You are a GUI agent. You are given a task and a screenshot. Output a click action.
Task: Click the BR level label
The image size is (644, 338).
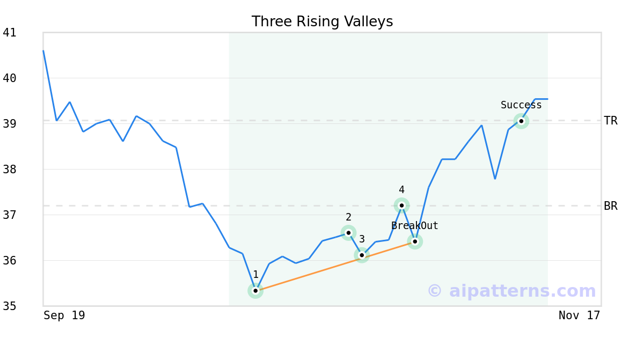(x=611, y=205)
